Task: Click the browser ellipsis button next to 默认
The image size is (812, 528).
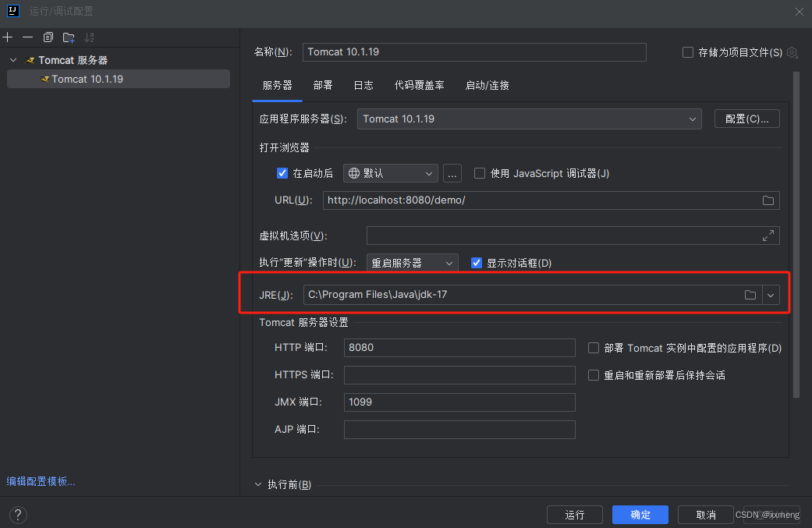Action: tap(452, 173)
